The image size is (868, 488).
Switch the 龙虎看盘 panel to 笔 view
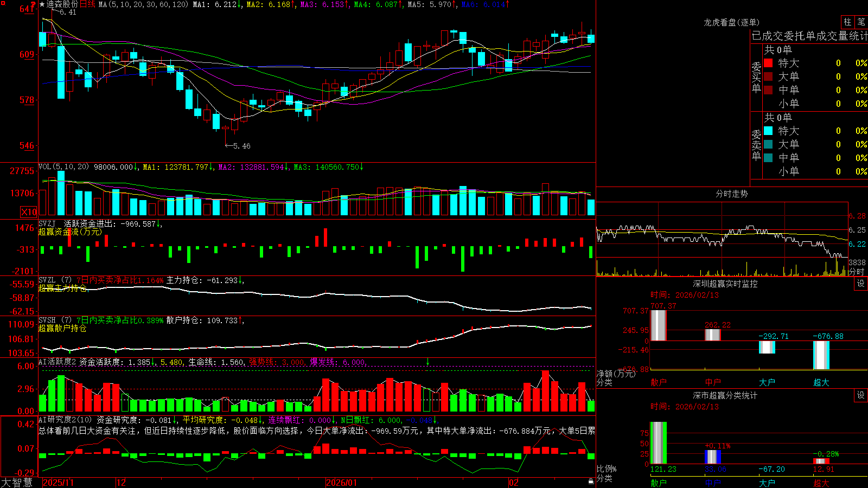coord(861,22)
